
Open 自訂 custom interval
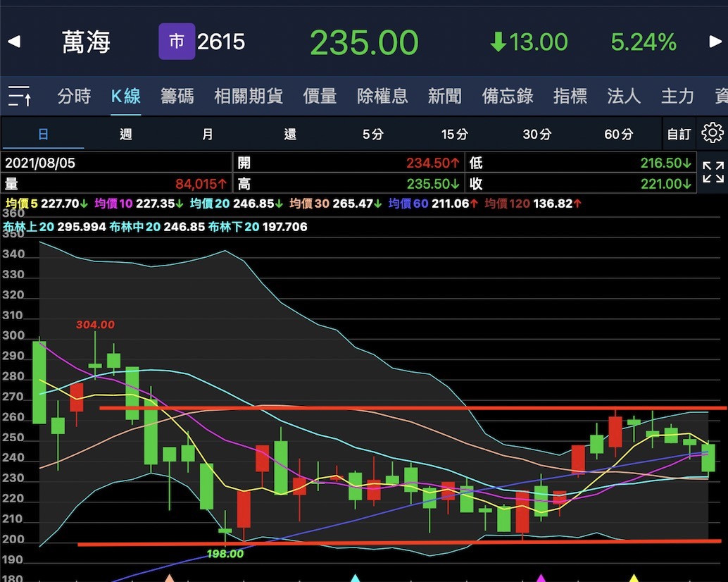pyautogui.click(x=679, y=135)
